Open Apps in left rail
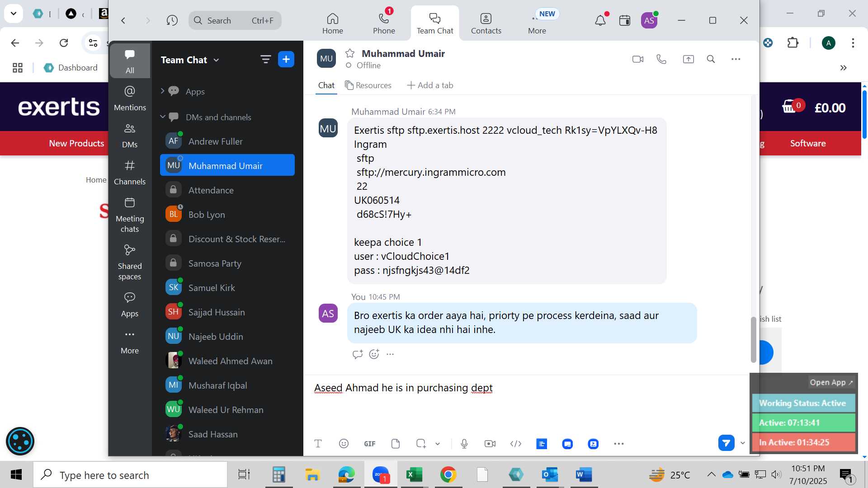 click(x=130, y=304)
